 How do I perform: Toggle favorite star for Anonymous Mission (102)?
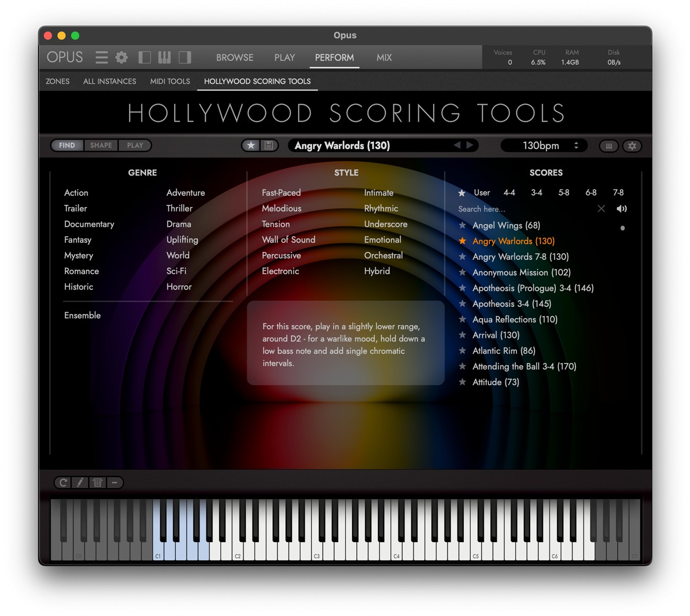coord(462,272)
